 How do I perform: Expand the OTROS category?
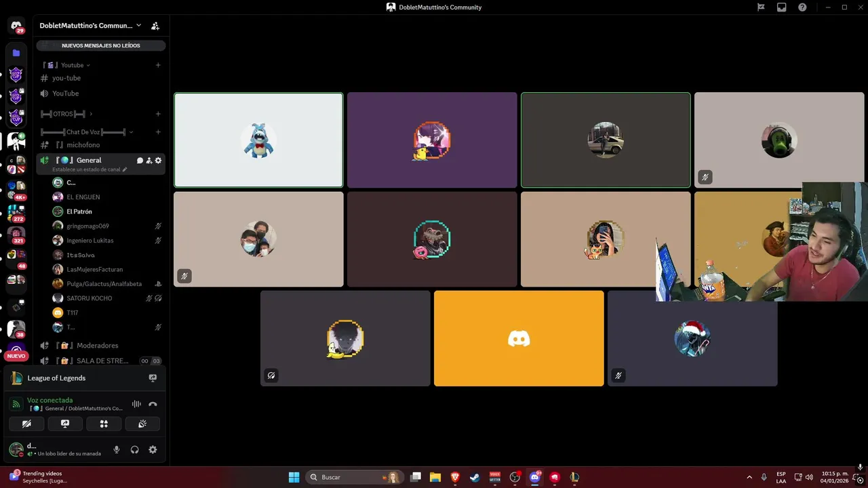tap(66, 114)
